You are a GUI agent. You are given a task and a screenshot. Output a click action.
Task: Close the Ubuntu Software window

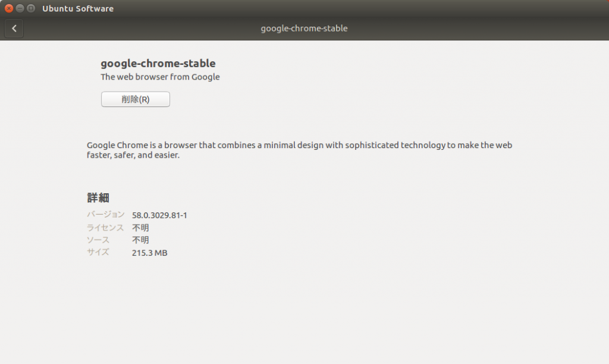click(x=8, y=8)
